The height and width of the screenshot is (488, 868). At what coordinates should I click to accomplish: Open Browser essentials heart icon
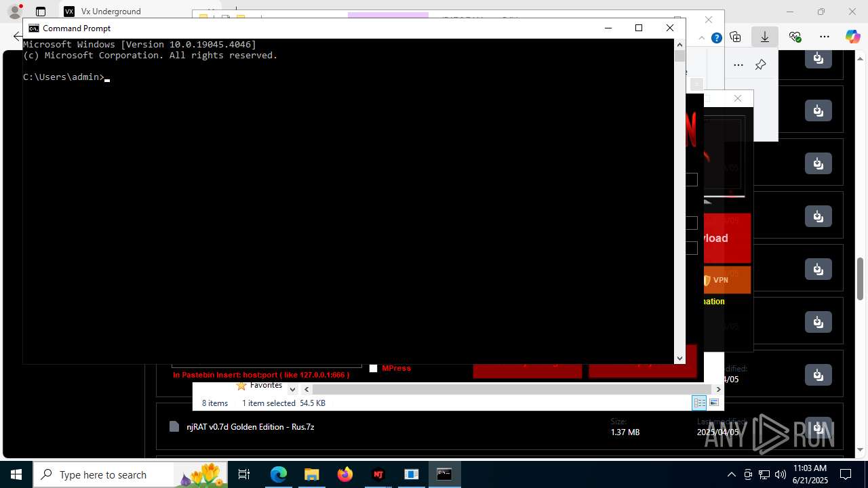(795, 37)
